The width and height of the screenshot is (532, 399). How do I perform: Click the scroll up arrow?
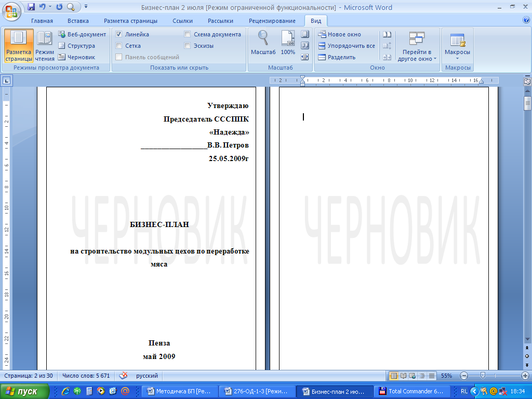527,91
